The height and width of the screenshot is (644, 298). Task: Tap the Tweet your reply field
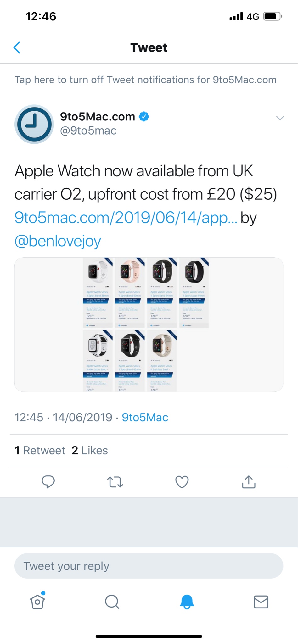tap(149, 566)
